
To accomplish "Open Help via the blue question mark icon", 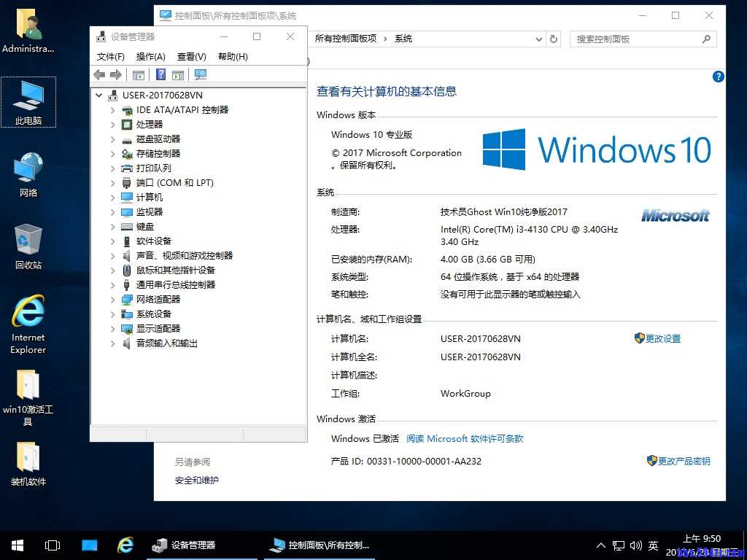I will [160, 74].
